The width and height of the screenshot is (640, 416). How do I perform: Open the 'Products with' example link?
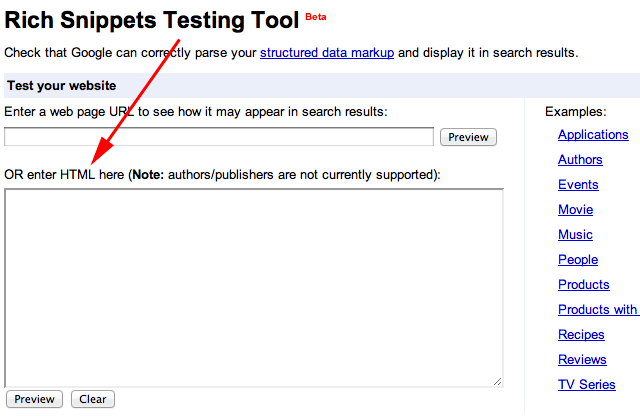[598, 309]
